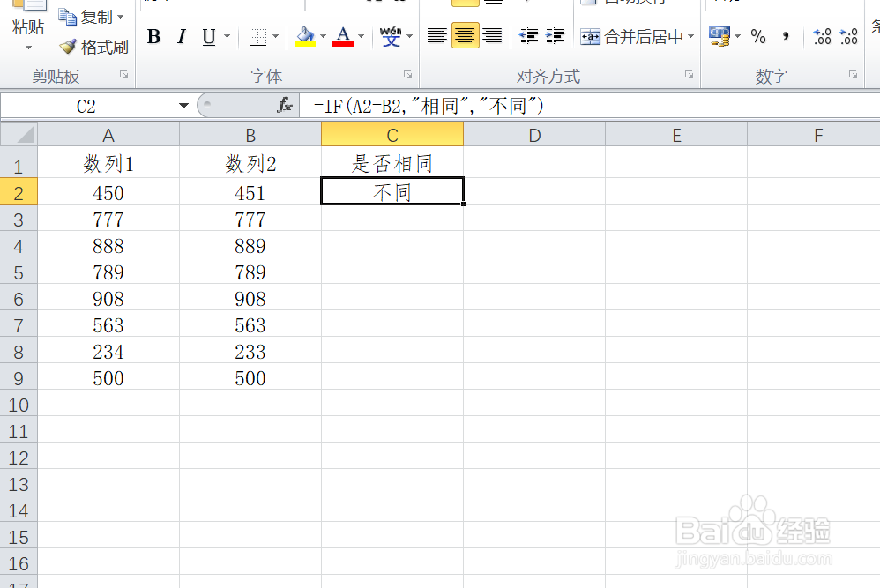The width and height of the screenshot is (880, 588).
Task: Select cell with value 451
Action: click(250, 192)
